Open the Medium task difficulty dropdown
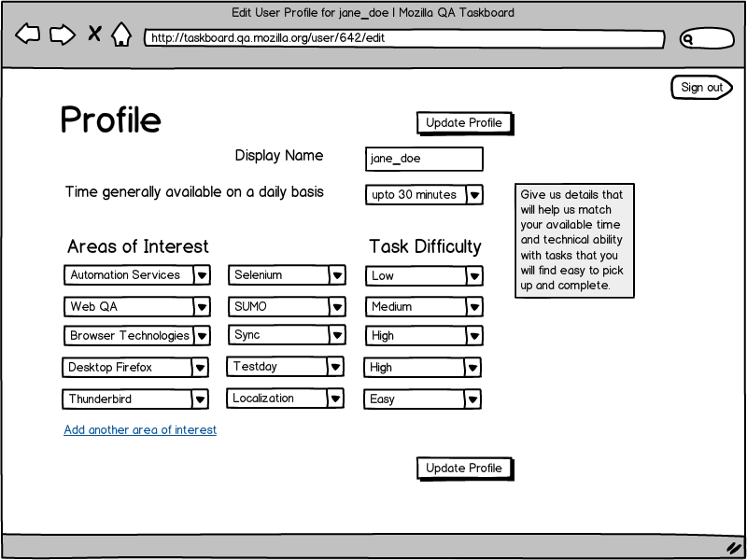Screen dimensions: 747x560 point(425,307)
